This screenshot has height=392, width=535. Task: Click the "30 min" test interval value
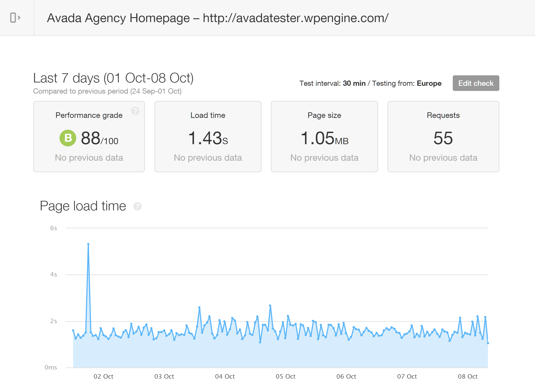coord(354,84)
